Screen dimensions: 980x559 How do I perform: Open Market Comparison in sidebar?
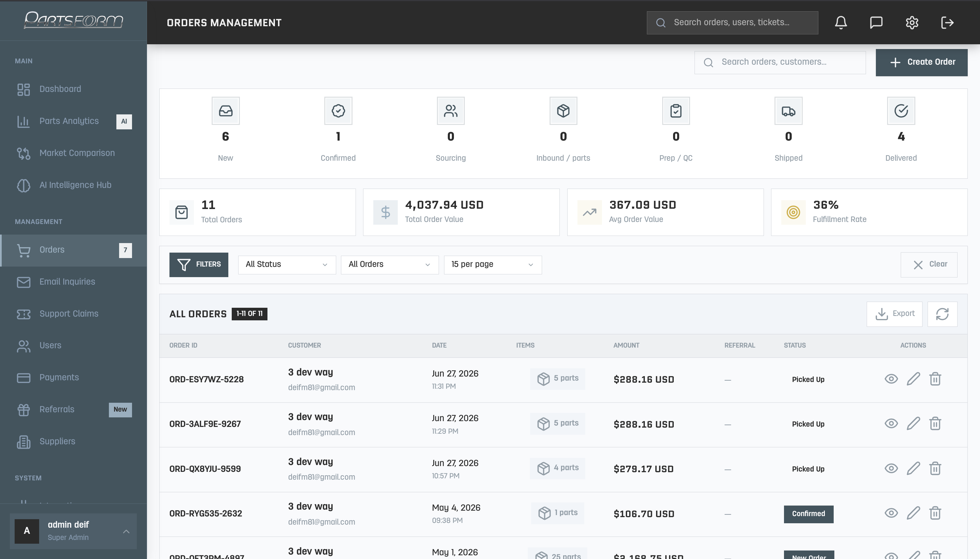[x=74, y=154]
